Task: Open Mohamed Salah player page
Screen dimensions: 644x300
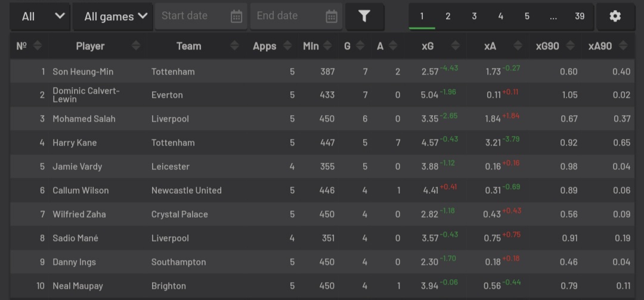Action: tap(84, 119)
